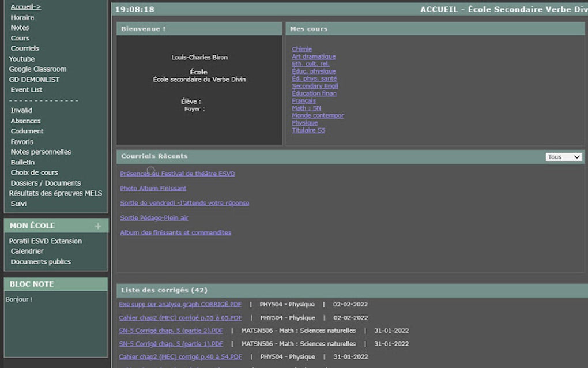588x368 pixels.
Task: Open Google Classroom sidebar link
Action: point(37,69)
